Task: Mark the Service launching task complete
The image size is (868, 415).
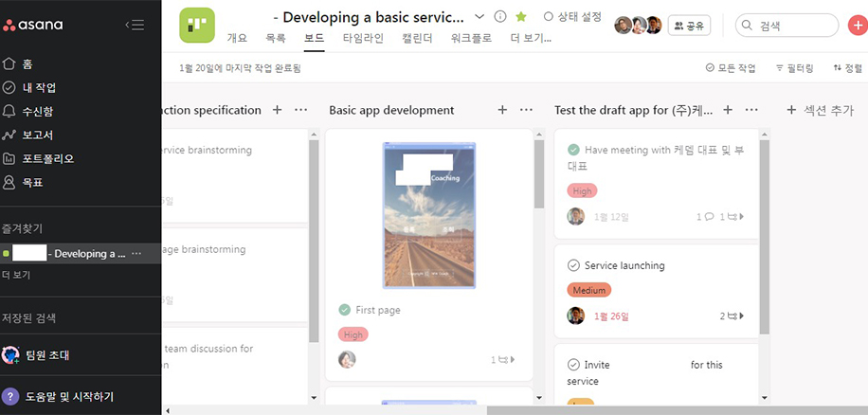Action: click(573, 265)
